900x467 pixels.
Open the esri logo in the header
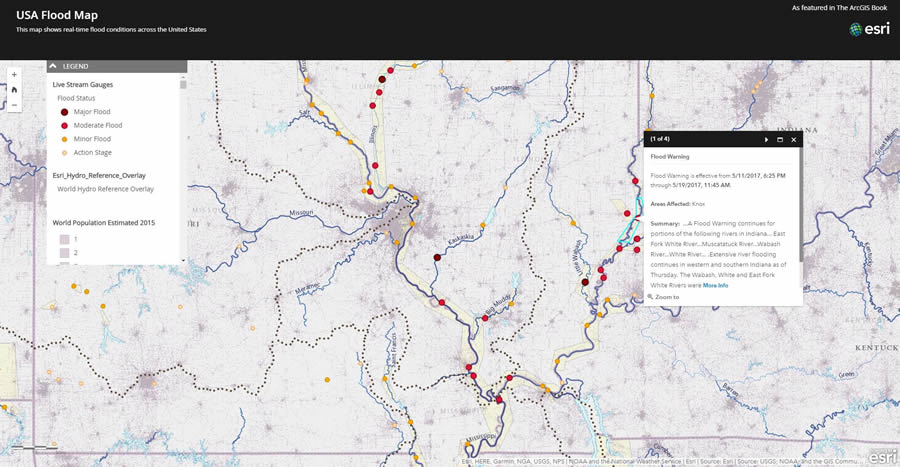click(869, 29)
